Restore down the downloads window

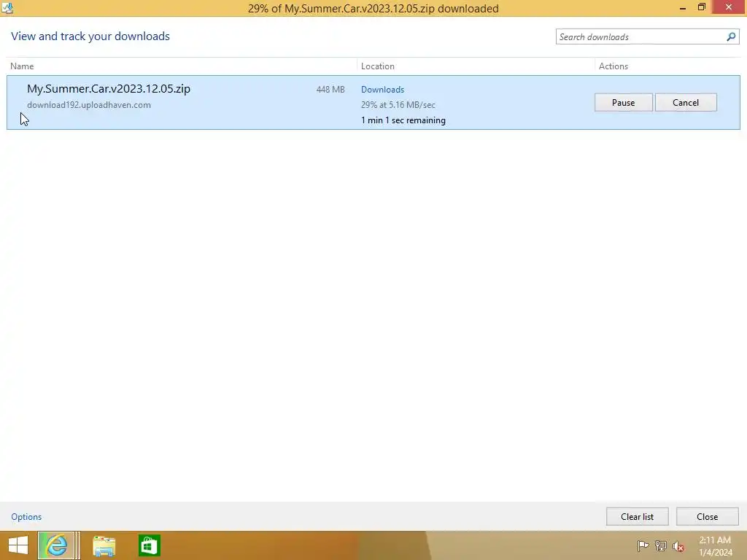(701, 7)
